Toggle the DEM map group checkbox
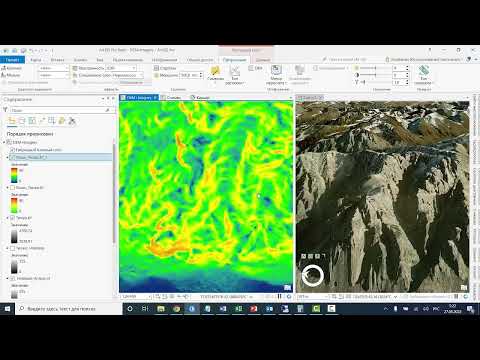480x360 pixels. (x=9, y=142)
